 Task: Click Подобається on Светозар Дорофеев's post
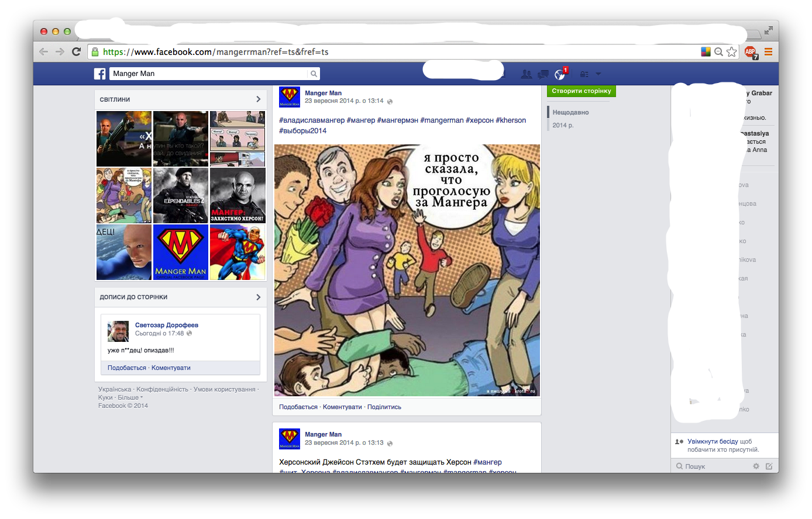(127, 368)
